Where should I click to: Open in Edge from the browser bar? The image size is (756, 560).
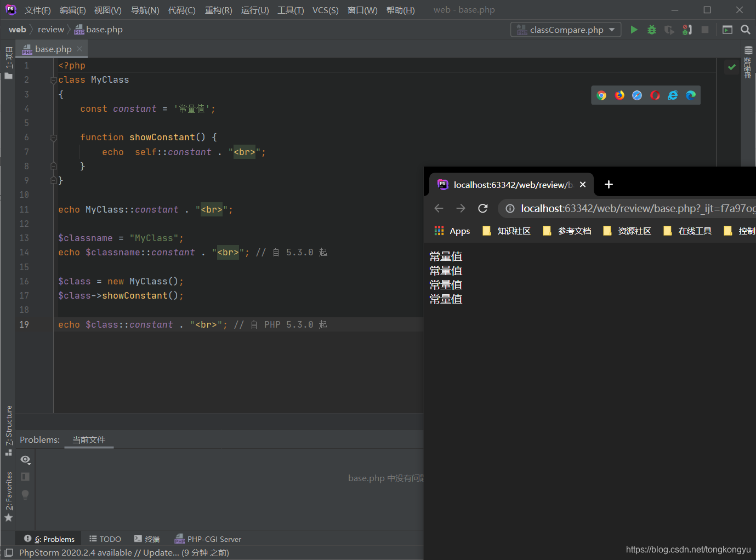pos(691,95)
